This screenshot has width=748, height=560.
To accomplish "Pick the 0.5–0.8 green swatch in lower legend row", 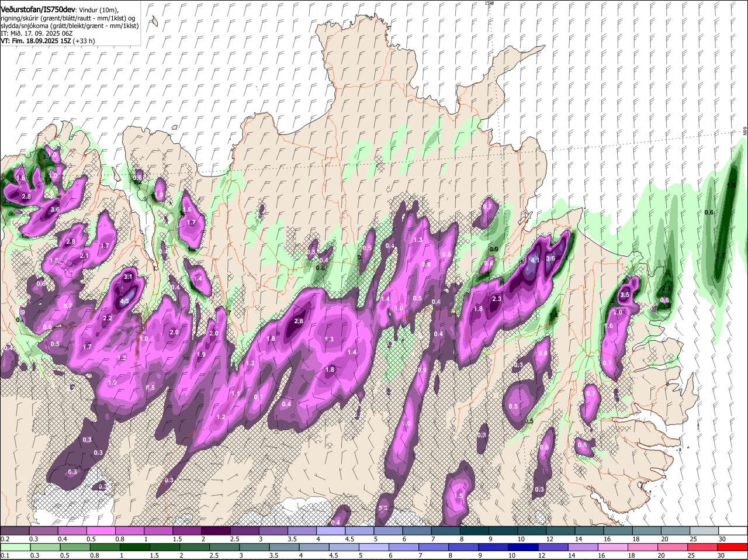I will [75, 547].
